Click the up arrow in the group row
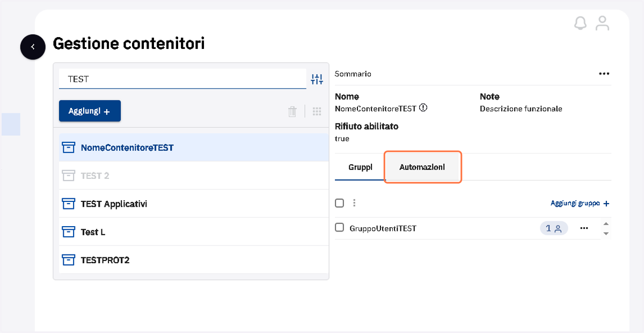 606,223
